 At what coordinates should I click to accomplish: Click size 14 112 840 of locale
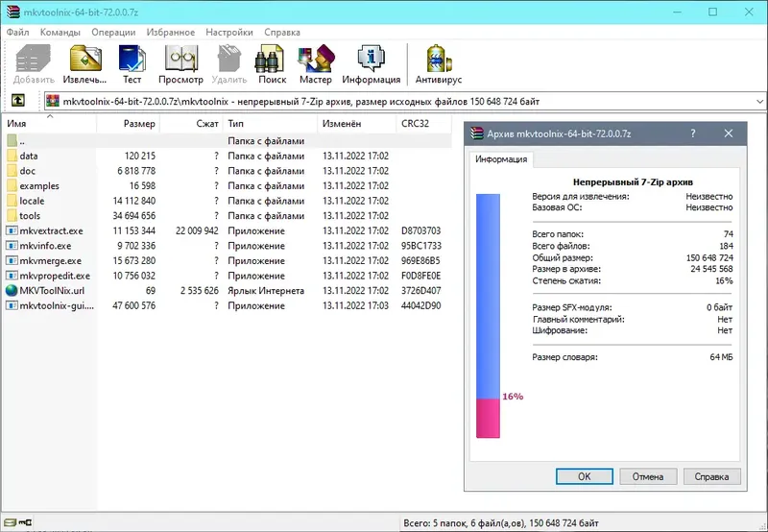point(133,201)
